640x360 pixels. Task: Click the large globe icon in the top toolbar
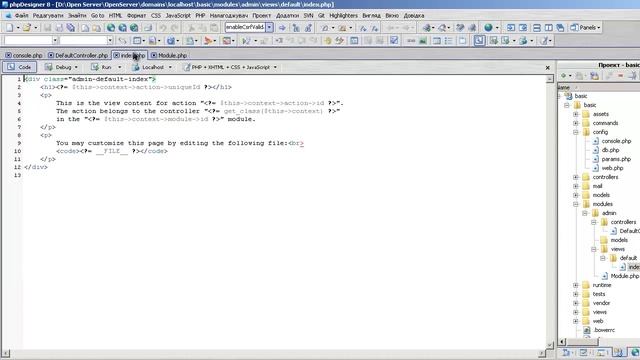488,28
